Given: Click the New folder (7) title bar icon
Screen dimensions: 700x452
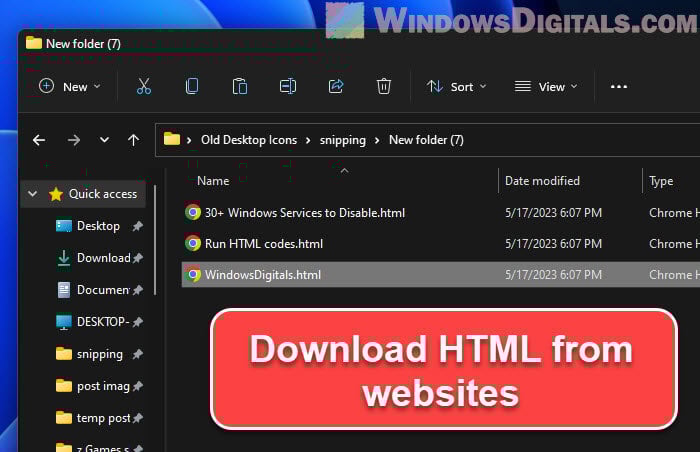Looking at the screenshot, I should 33,43.
